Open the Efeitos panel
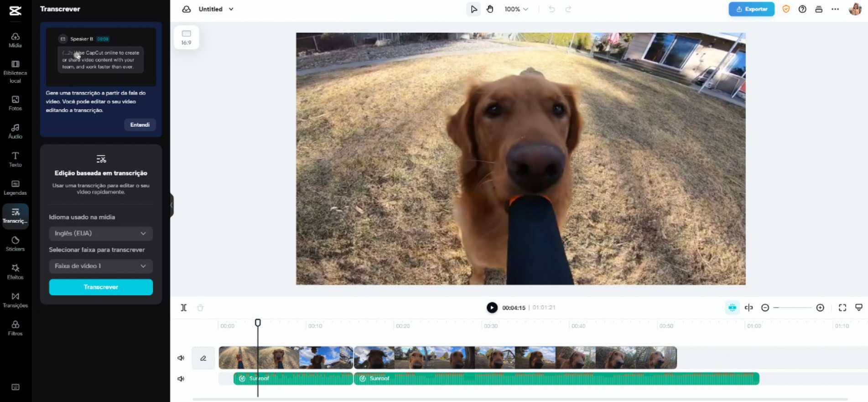868x402 pixels. click(15, 272)
